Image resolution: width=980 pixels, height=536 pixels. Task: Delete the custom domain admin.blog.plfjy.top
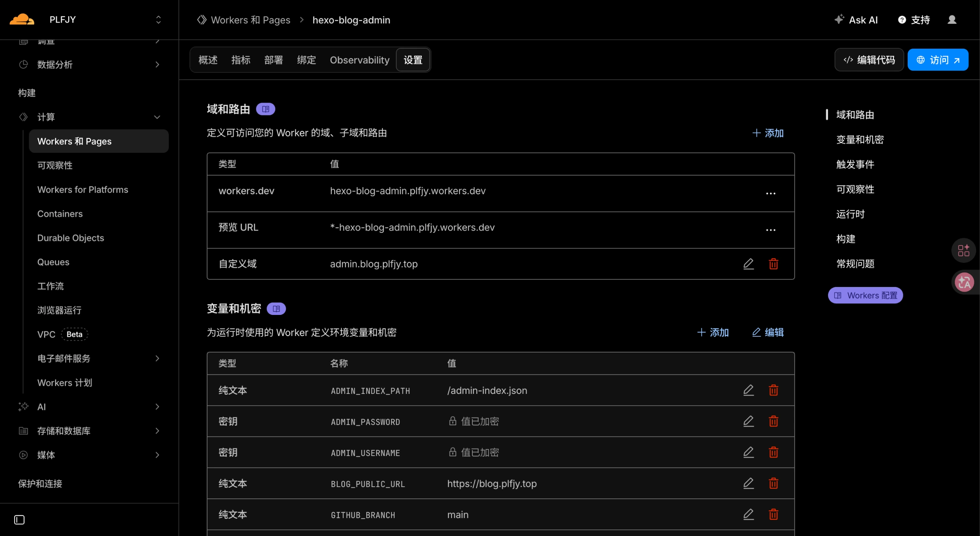[x=773, y=264]
